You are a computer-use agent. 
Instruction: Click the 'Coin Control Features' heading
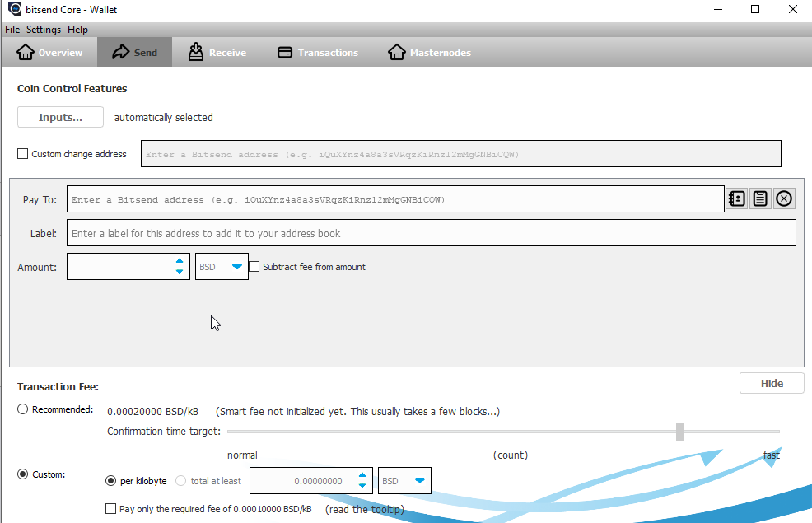pos(72,89)
